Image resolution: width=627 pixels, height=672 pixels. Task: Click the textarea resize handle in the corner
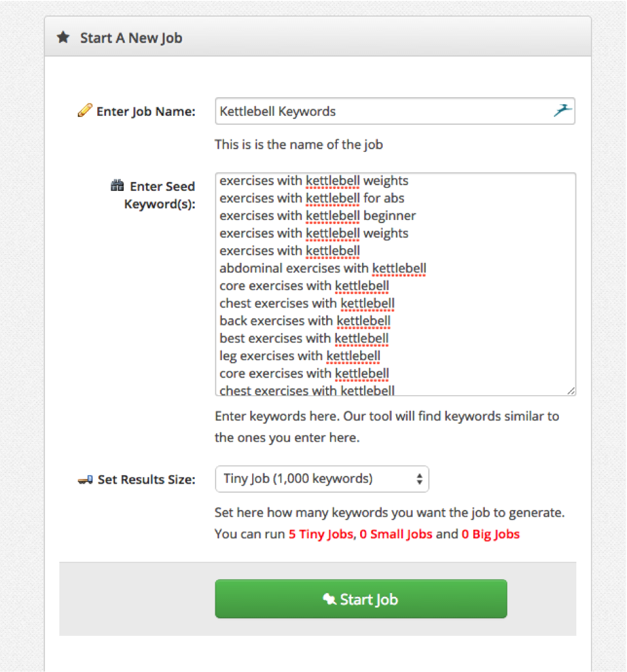571,390
